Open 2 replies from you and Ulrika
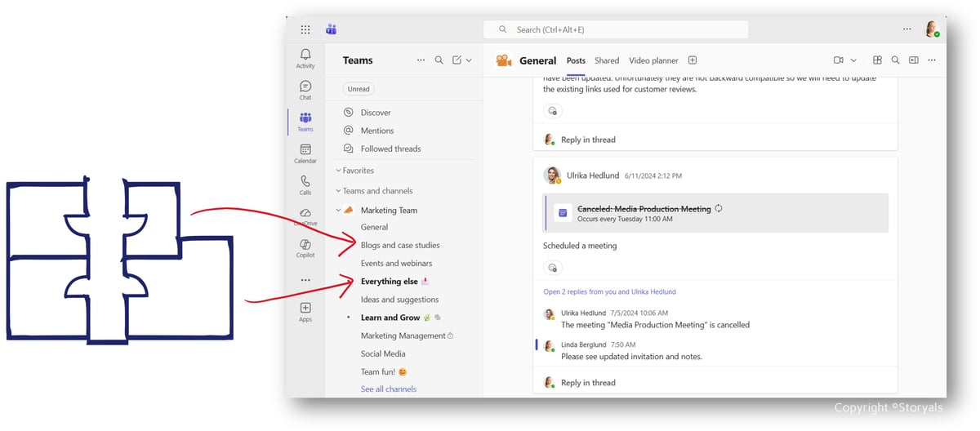 coord(609,291)
